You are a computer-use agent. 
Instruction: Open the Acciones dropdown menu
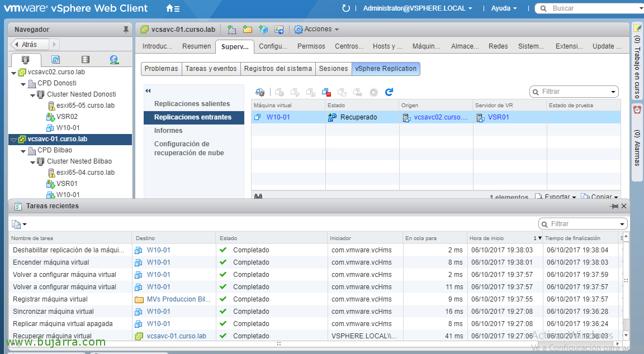click(316, 30)
